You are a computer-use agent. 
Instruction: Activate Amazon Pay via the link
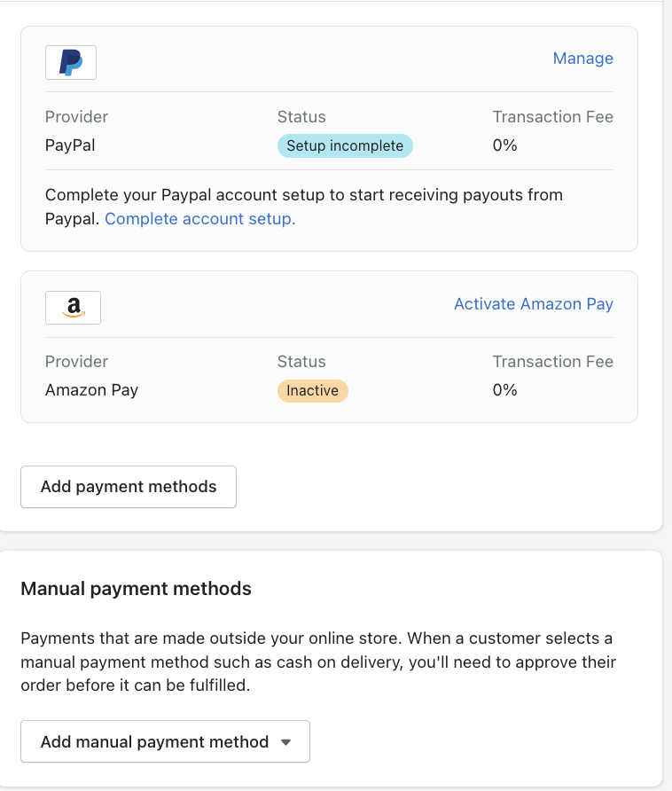tap(534, 304)
